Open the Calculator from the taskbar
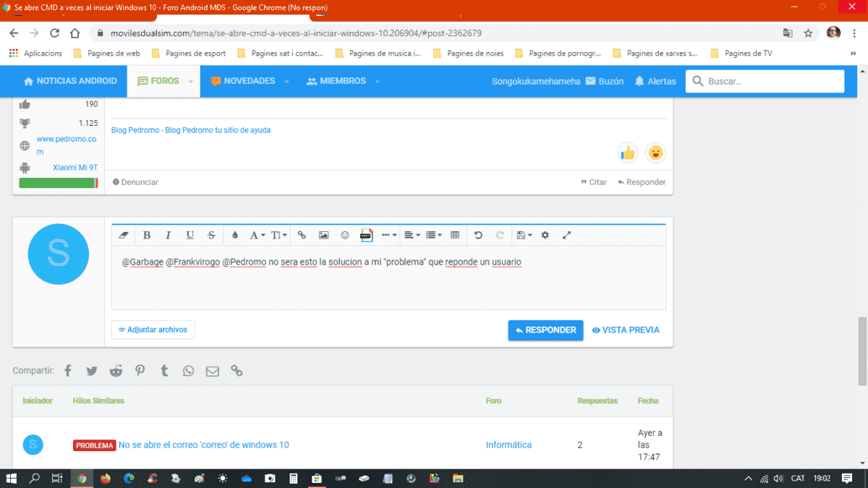The image size is (868, 488). point(293,479)
